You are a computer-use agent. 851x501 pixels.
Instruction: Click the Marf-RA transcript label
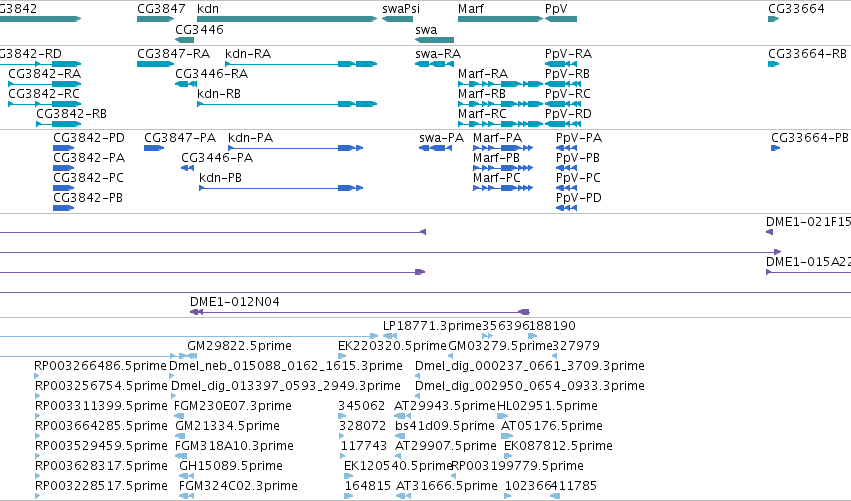tap(483, 74)
